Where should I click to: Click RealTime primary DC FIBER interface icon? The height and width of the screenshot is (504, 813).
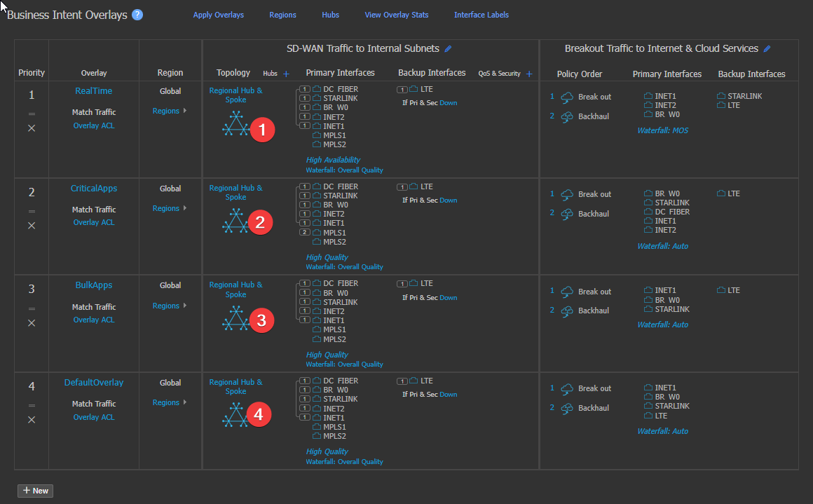(x=317, y=89)
